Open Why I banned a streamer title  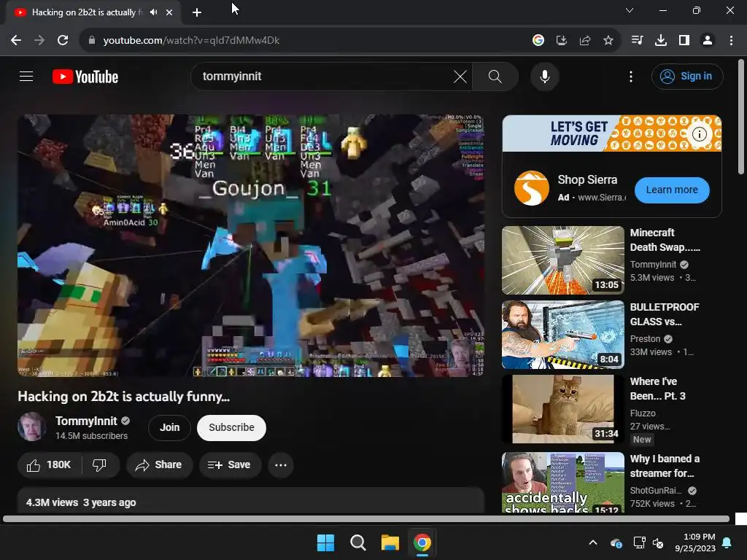tap(665, 466)
